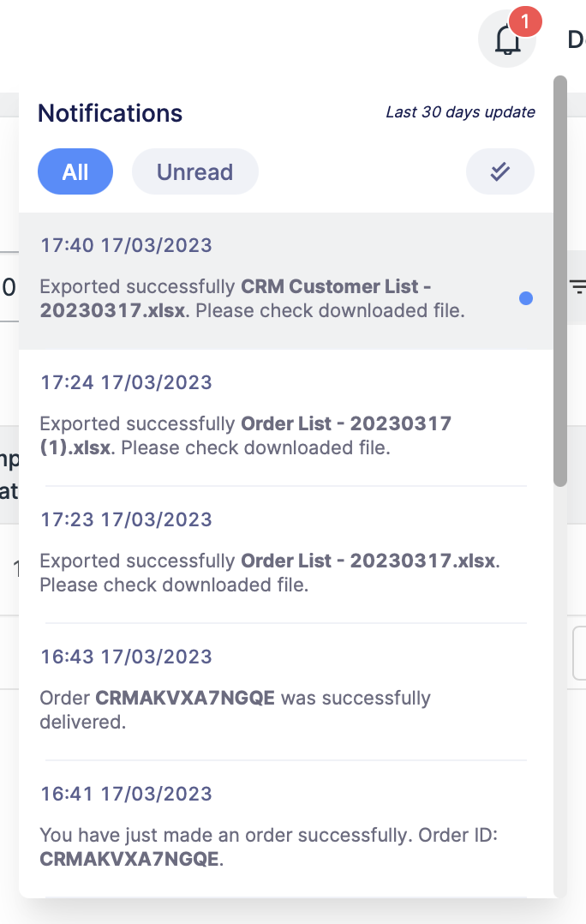The height and width of the screenshot is (924, 586).
Task: Click the filter icon behind the panel
Action: click(578, 287)
